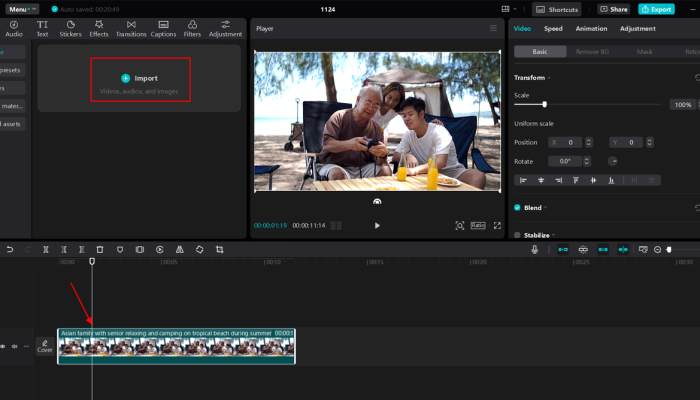
Task: Click the undo arrow in timeline toolbar
Action: pyautogui.click(x=9, y=249)
